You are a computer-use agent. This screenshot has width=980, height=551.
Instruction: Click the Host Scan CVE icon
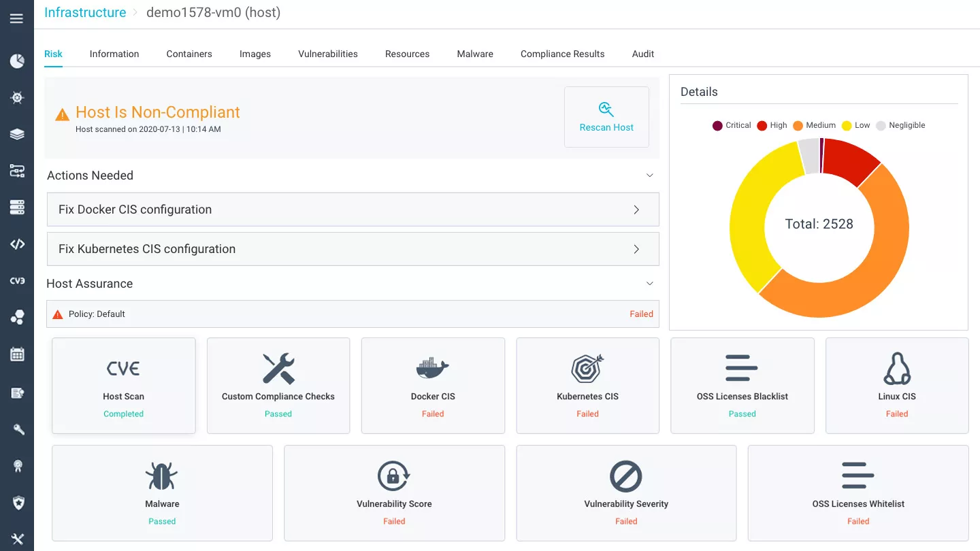pyautogui.click(x=123, y=369)
